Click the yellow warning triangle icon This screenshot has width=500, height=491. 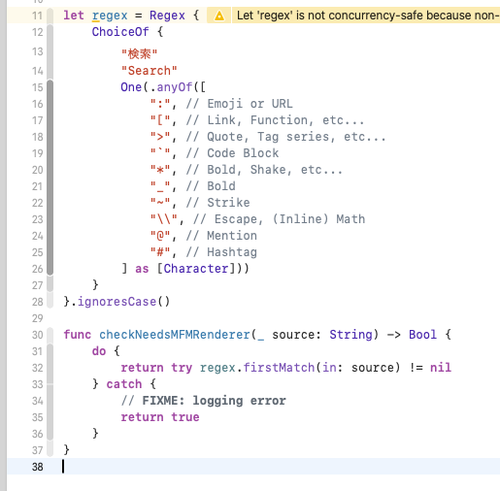[x=219, y=16]
